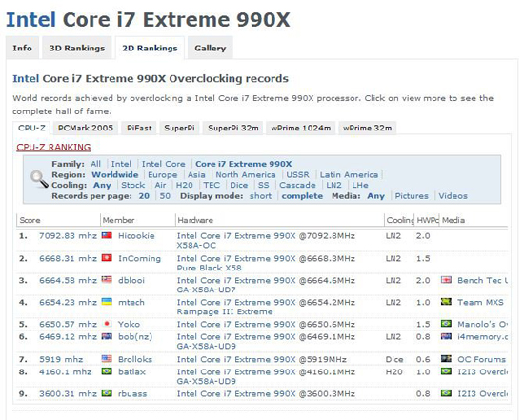Set cooling filter to Stock
This screenshot has width=524, height=420.
click(133, 185)
